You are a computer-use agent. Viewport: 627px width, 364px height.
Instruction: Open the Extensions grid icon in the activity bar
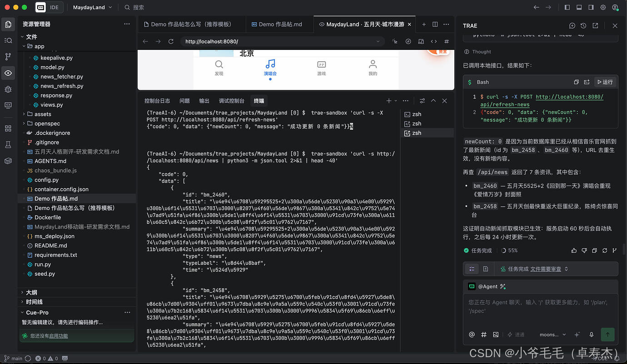point(8,128)
